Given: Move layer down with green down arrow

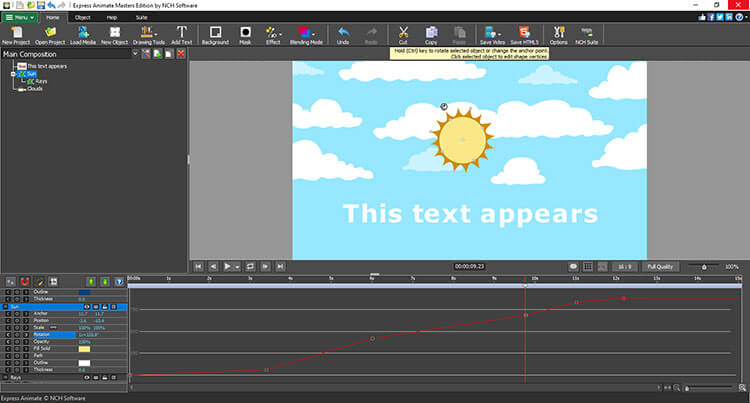Looking at the screenshot, I should click(x=105, y=282).
